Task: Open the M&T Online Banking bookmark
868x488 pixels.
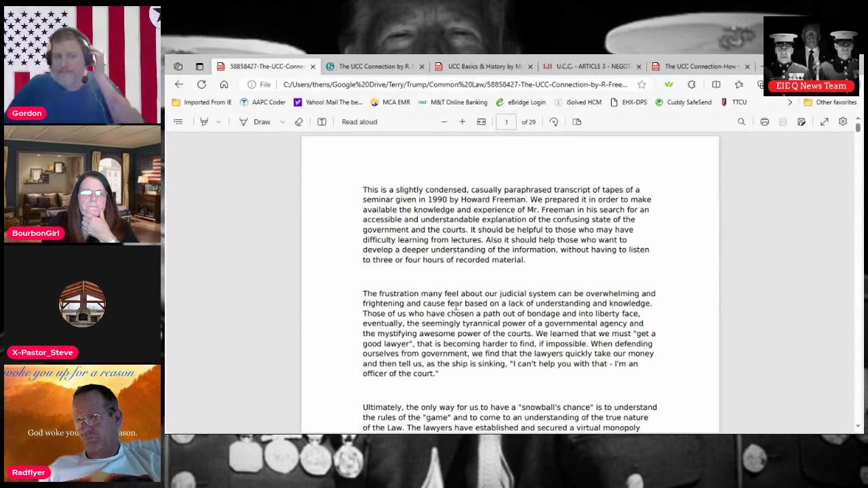Action: (452, 102)
